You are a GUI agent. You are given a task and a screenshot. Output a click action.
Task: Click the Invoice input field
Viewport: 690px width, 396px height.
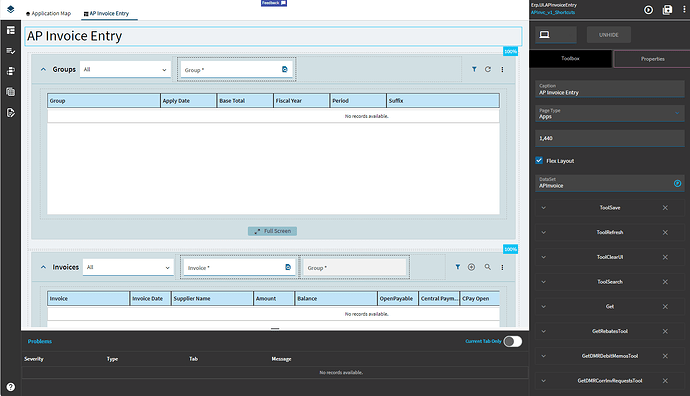pyautogui.click(x=238, y=268)
